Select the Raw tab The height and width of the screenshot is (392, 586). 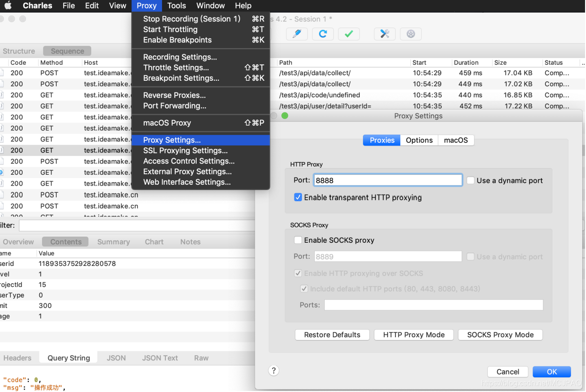(x=201, y=358)
